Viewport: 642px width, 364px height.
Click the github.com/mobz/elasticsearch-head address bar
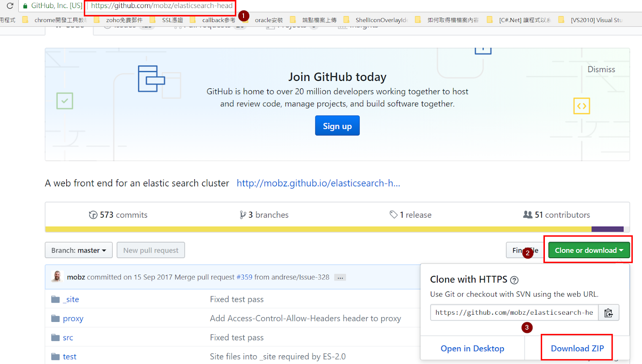161,6
